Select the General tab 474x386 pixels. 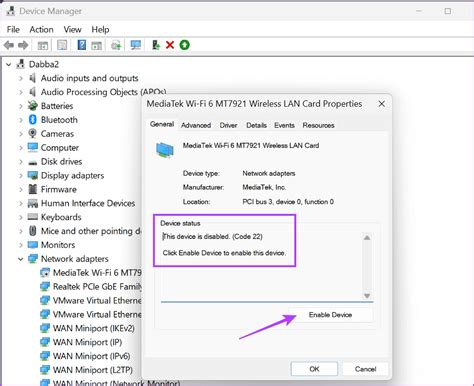coord(162,124)
